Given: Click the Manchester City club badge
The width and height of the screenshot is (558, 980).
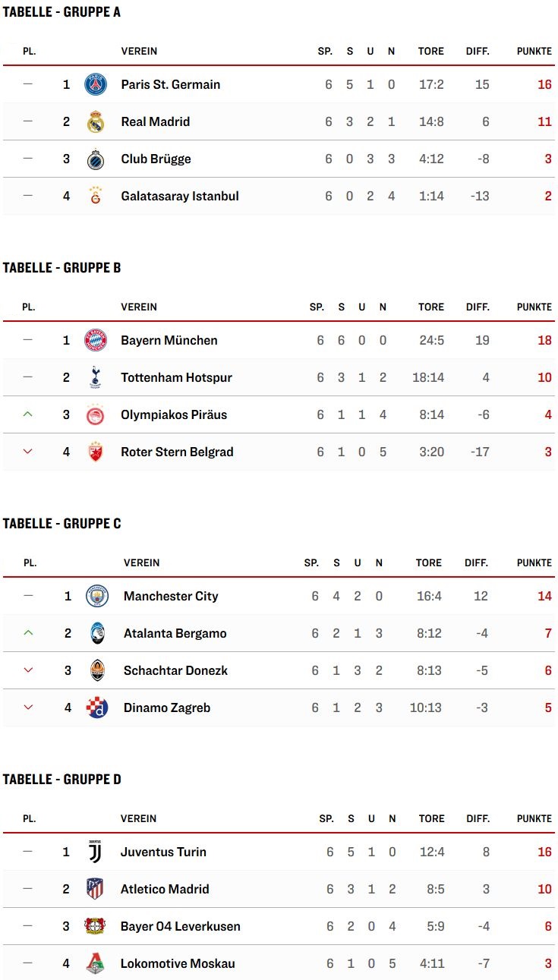Looking at the screenshot, I should click(97, 596).
